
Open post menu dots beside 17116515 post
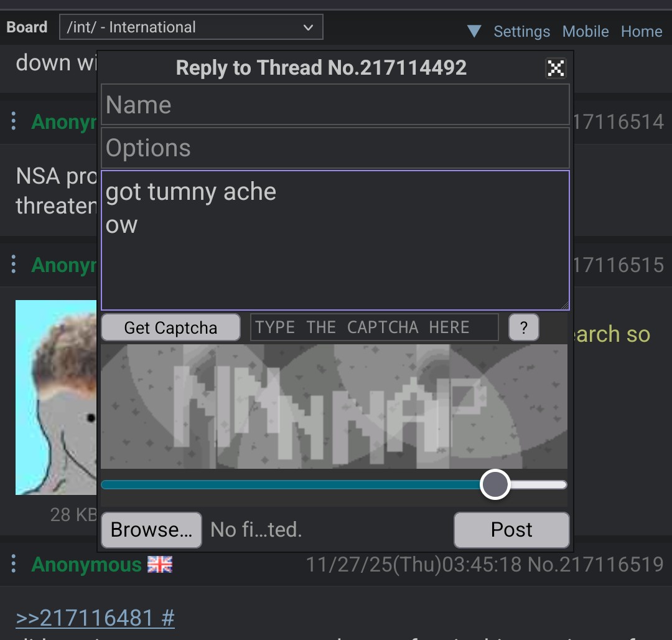point(14,264)
